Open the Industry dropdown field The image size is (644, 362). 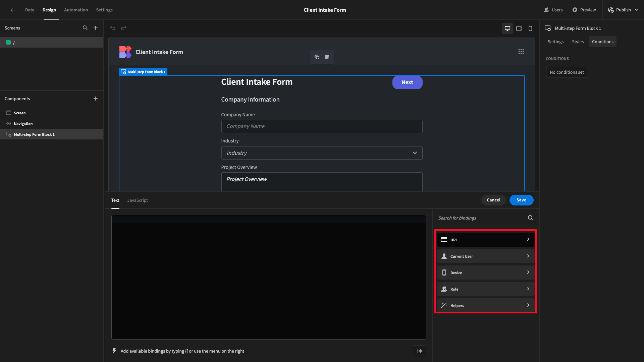[322, 153]
